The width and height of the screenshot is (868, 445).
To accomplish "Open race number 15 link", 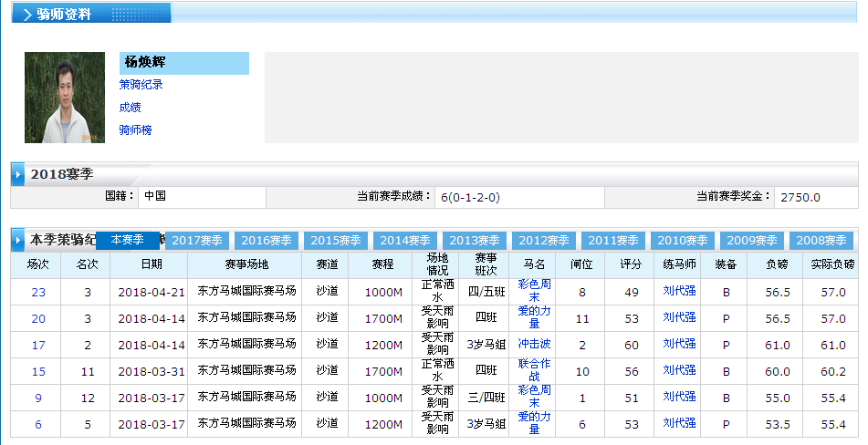I will pyautogui.click(x=38, y=372).
